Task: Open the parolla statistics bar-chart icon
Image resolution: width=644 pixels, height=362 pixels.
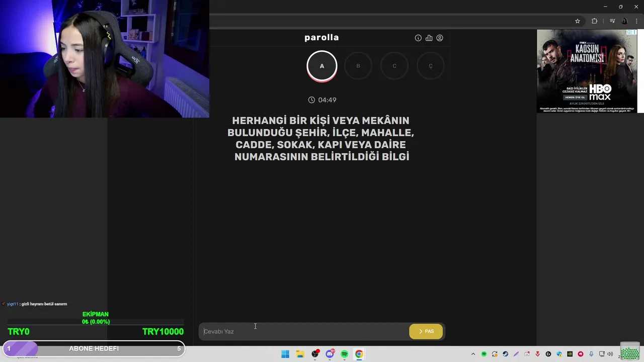Action: coord(429,38)
